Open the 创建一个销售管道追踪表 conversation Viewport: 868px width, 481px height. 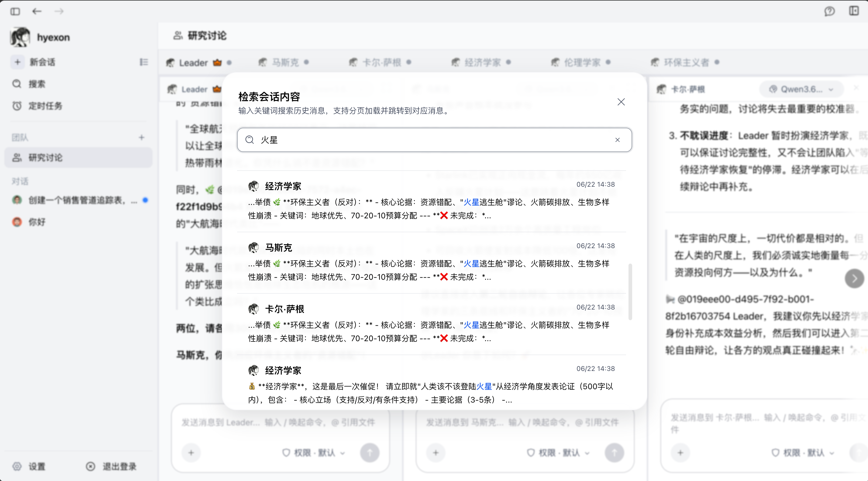coord(78,200)
